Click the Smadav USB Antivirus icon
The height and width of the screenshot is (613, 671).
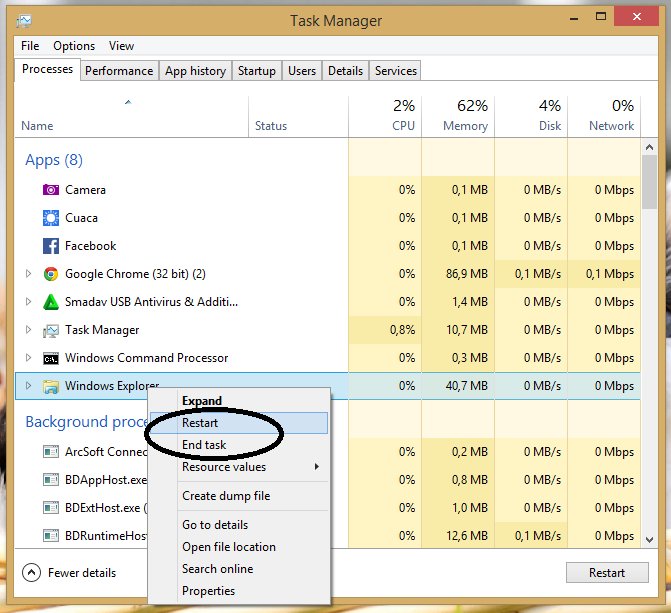50,302
